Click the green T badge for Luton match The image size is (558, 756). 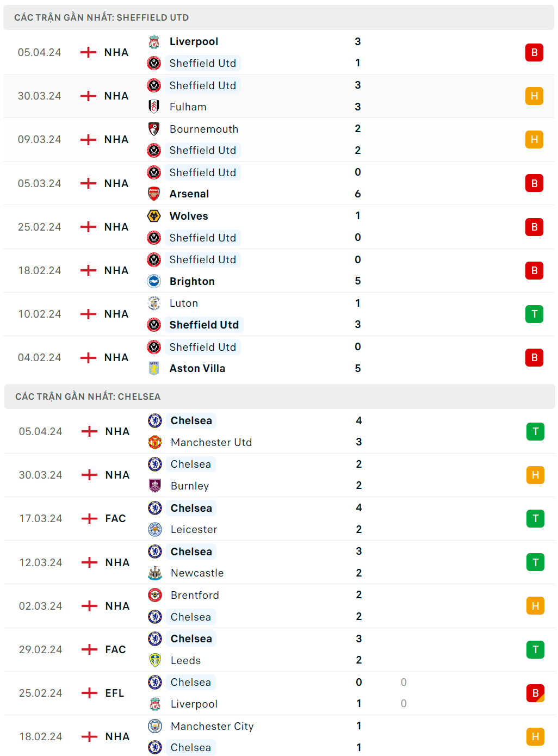(x=534, y=314)
